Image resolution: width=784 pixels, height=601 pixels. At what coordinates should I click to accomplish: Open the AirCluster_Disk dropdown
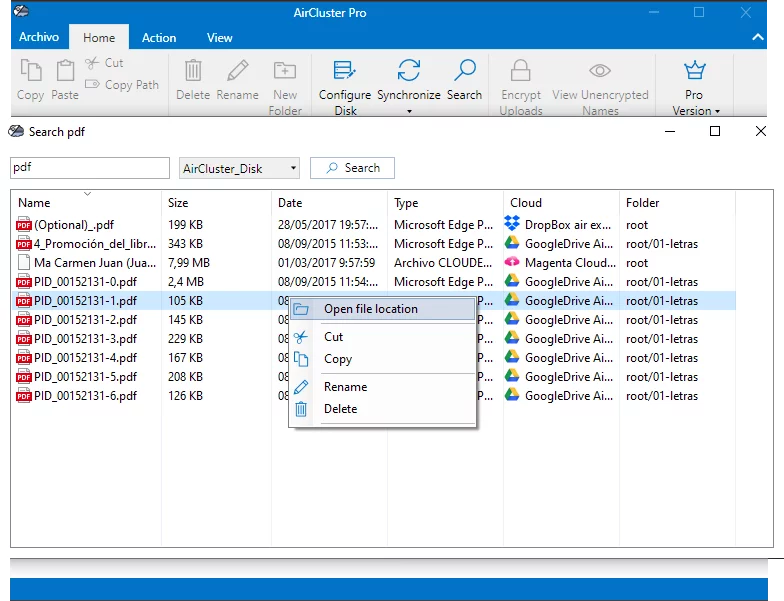coord(240,168)
